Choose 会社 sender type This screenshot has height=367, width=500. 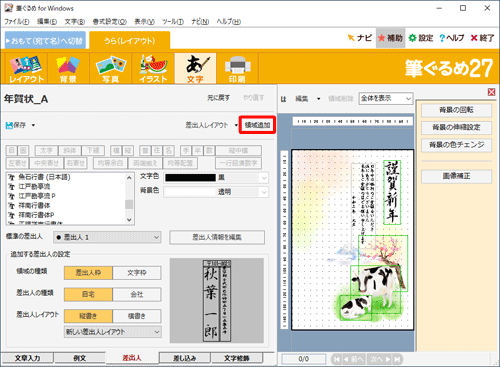pos(137,294)
